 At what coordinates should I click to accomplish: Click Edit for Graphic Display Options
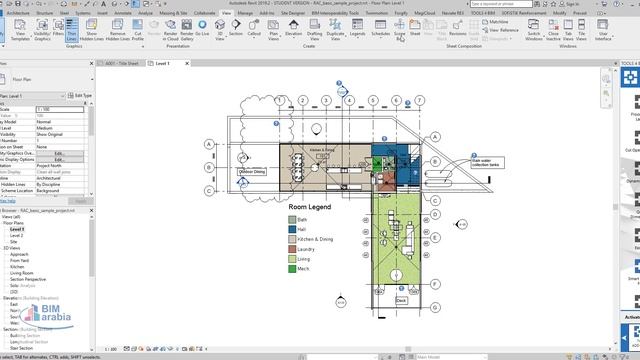click(60, 160)
